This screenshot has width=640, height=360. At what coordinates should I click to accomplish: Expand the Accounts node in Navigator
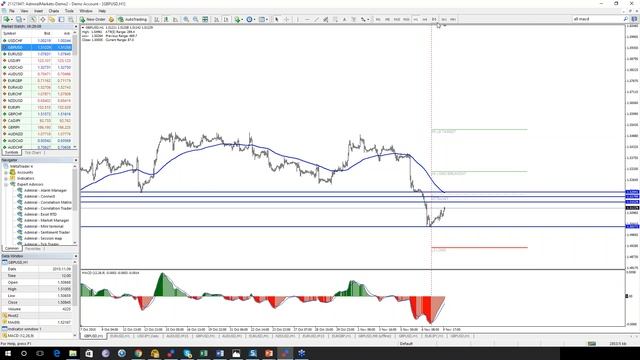[6, 172]
